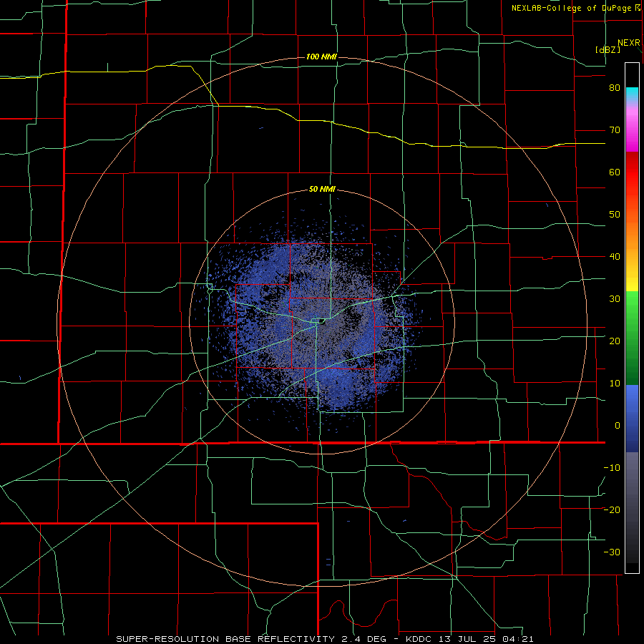Click the KDDC radar site identifier
The width and height of the screenshot is (644, 644).
coord(419,639)
